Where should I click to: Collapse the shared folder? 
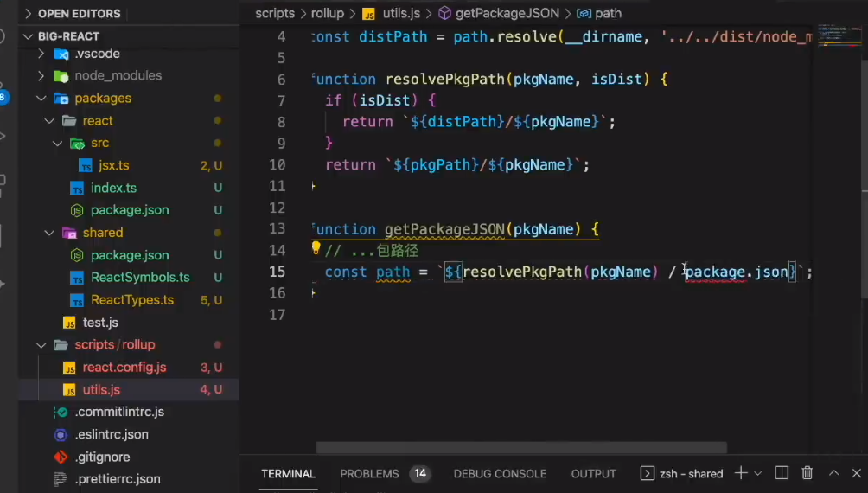(49, 233)
